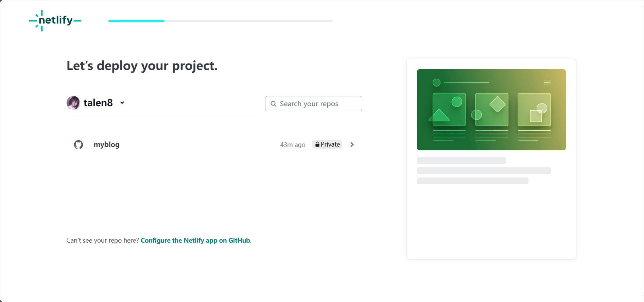Click the GitHub icon beside myblog
This screenshot has height=302, width=644.
(79, 145)
